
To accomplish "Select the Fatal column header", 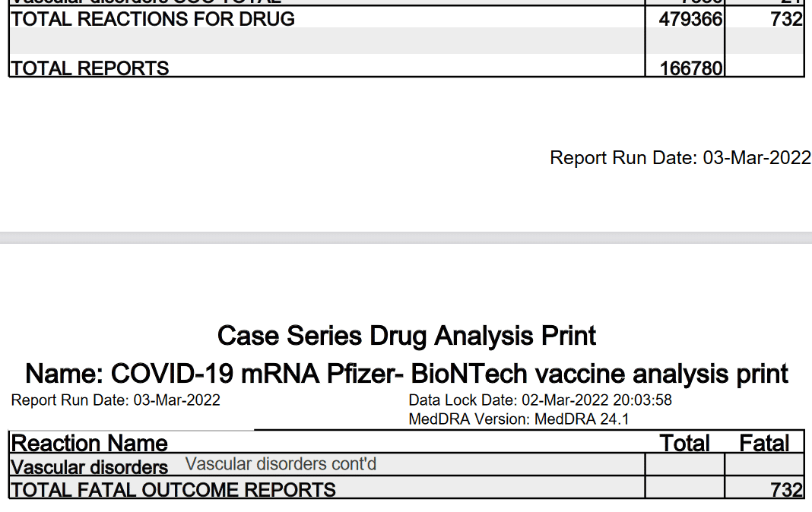I will 764,443.
